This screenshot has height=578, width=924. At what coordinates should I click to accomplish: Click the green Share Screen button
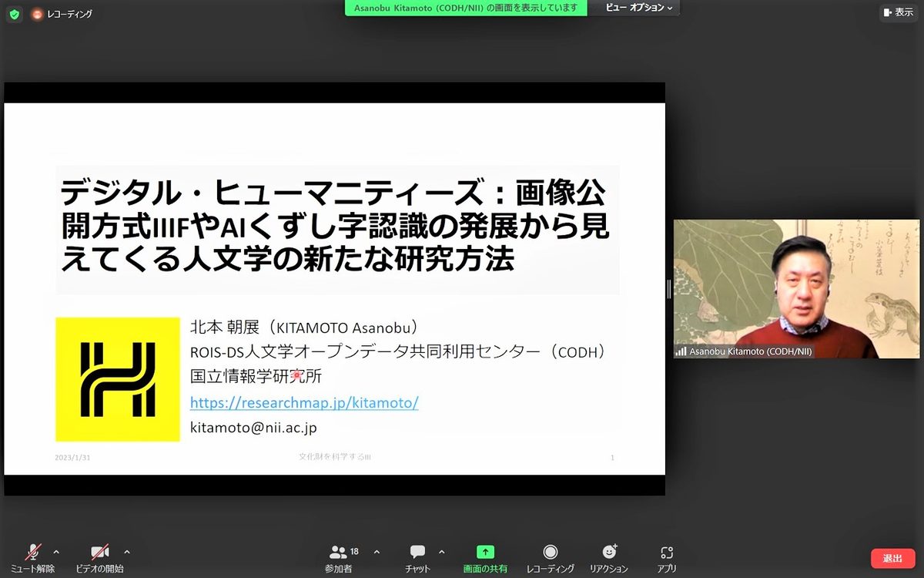tap(485, 557)
